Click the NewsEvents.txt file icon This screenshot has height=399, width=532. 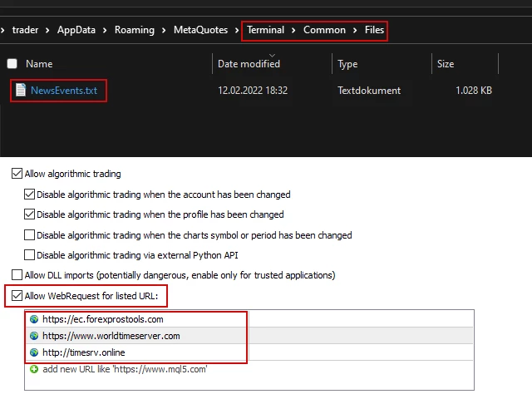tap(21, 90)
